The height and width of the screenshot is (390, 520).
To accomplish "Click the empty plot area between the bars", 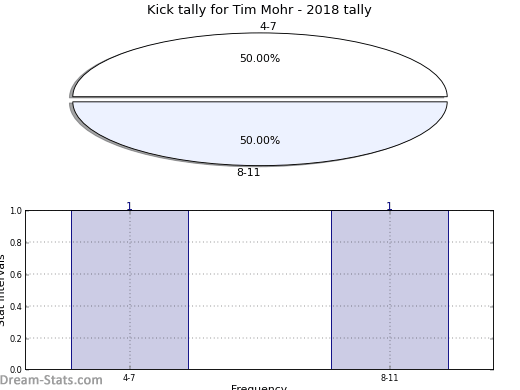I will point(260,290).
